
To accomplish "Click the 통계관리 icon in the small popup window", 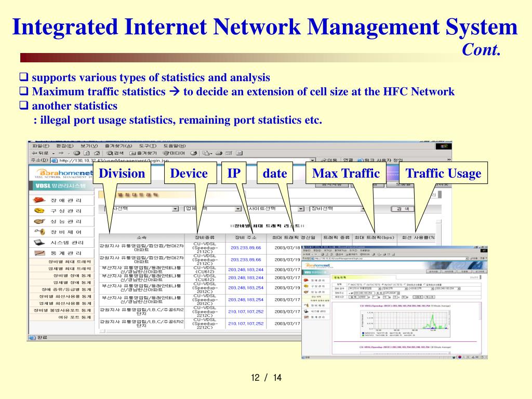I will coord(306,317).
